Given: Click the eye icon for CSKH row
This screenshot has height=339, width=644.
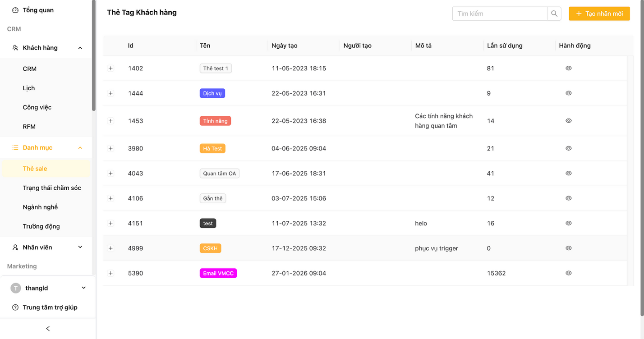Looking at the screenshot, I should tap(568, 248).
